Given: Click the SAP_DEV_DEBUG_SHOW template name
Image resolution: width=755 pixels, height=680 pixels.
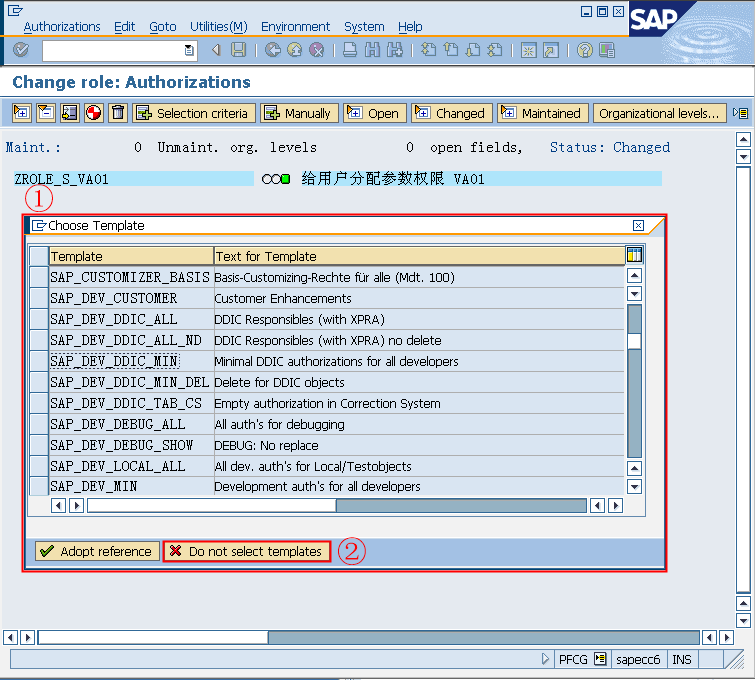Looking at the screenshot, I should click(121, 445).
